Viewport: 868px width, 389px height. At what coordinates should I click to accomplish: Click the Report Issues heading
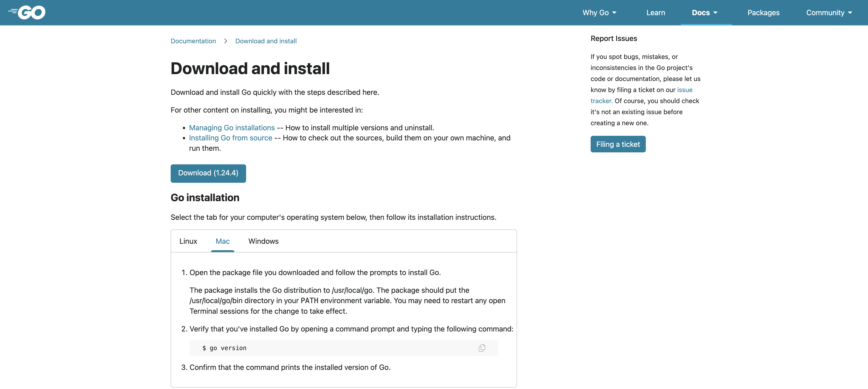[614, 38]
